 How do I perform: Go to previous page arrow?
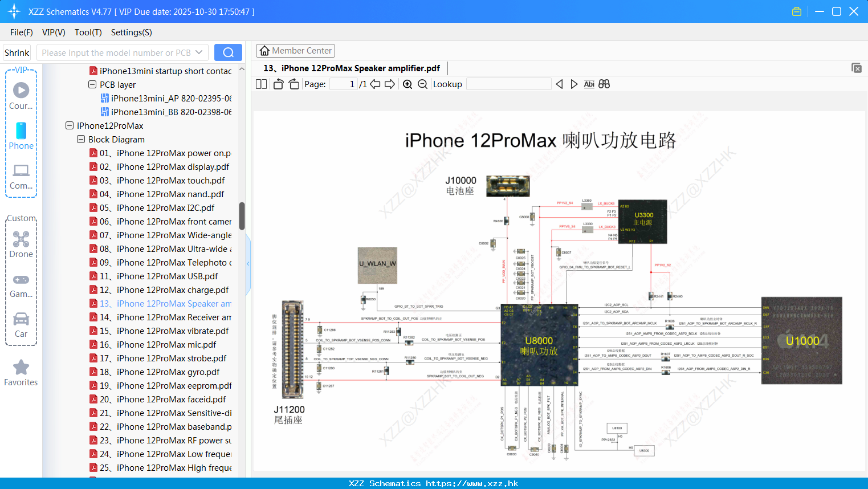pyautogui.click(x=375, y=84)
